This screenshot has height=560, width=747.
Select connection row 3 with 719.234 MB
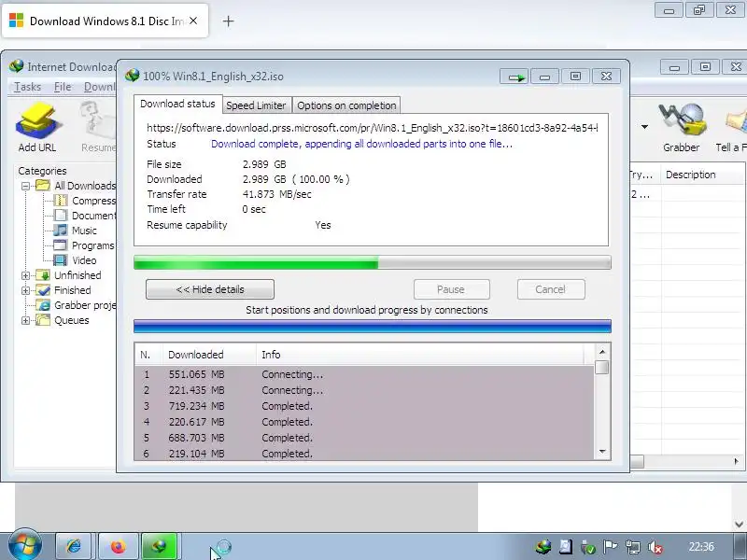point(364,406)
